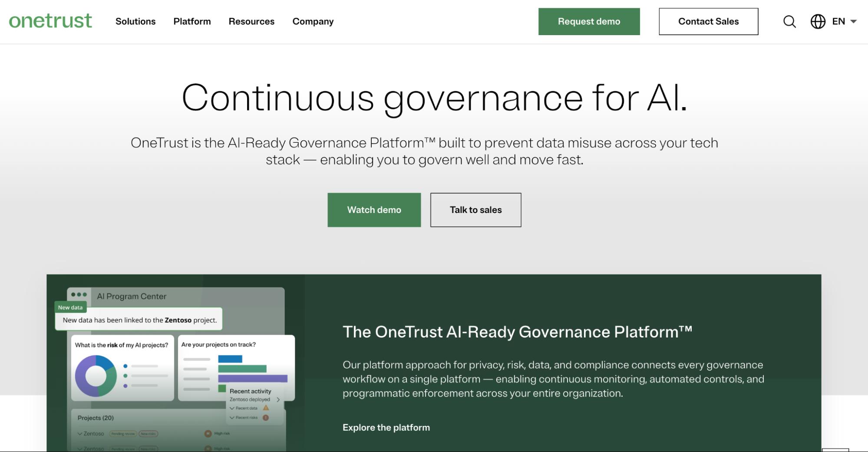Open Zentoso deployed via its chevron arrow

point(279,400)
